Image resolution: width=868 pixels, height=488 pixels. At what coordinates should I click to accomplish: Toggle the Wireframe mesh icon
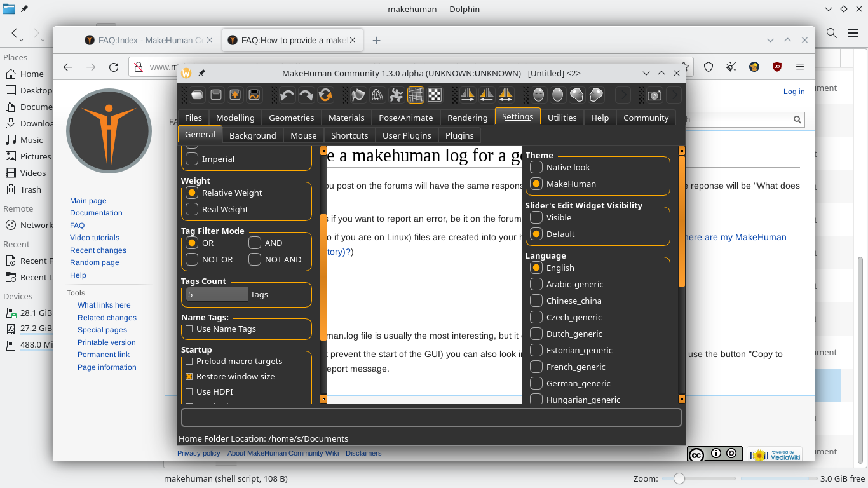click(x=377, y=95)
